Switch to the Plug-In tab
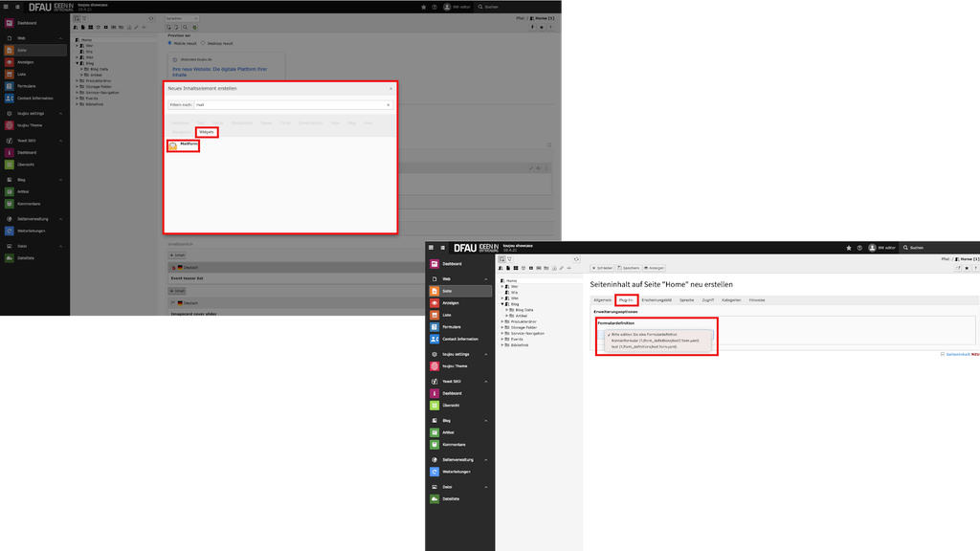 [x=626, y=299]
